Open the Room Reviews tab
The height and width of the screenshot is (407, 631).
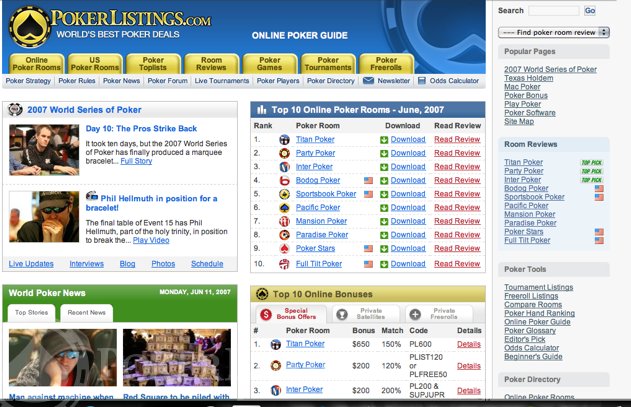[x=211, y=64]
